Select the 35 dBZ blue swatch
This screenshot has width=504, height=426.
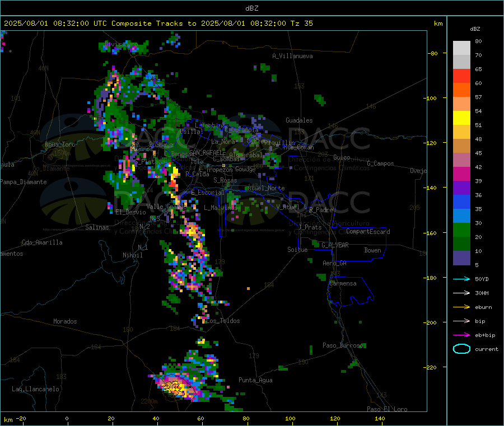pyautogui.click(x=461, y=202)
